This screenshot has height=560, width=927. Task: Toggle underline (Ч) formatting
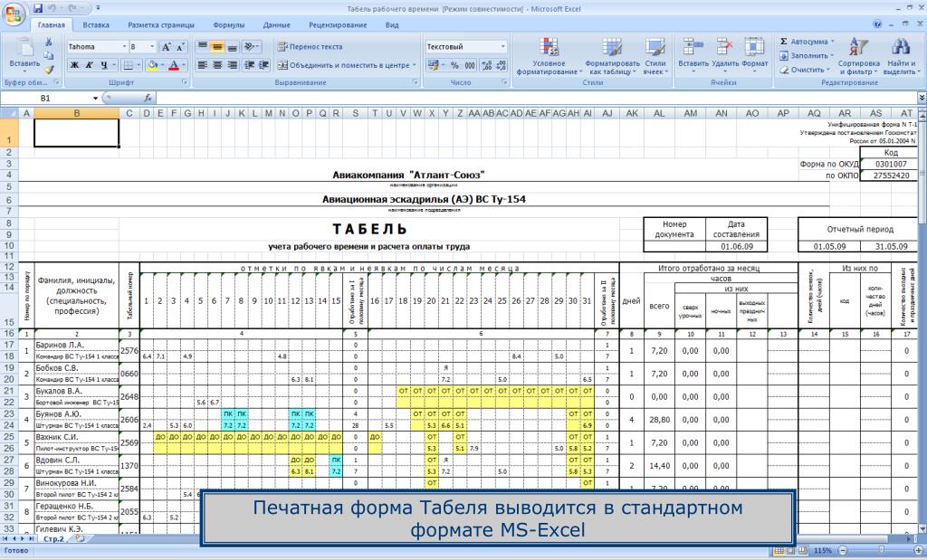point(104,65)
